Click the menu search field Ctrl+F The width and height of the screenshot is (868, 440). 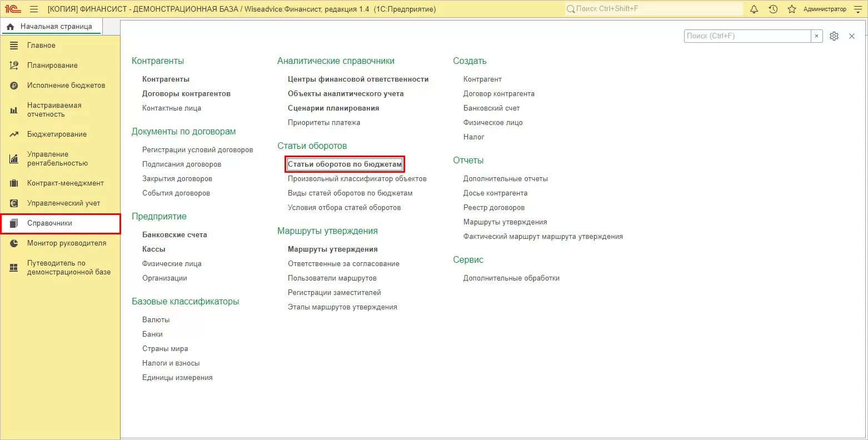coord(747,36)
